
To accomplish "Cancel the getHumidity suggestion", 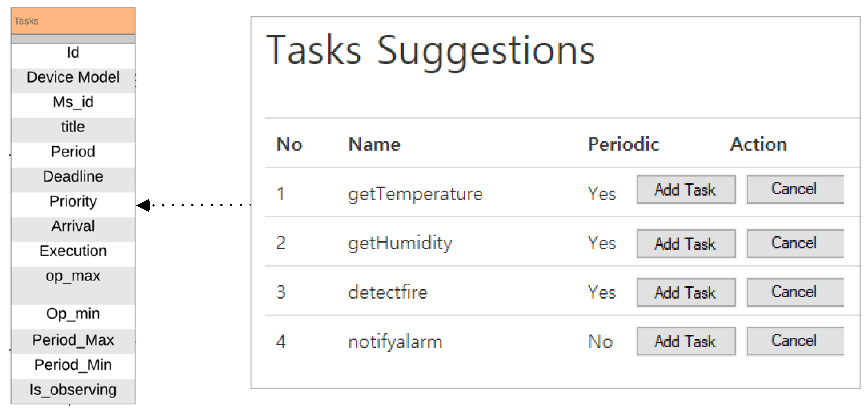I will tap(795, 243).
